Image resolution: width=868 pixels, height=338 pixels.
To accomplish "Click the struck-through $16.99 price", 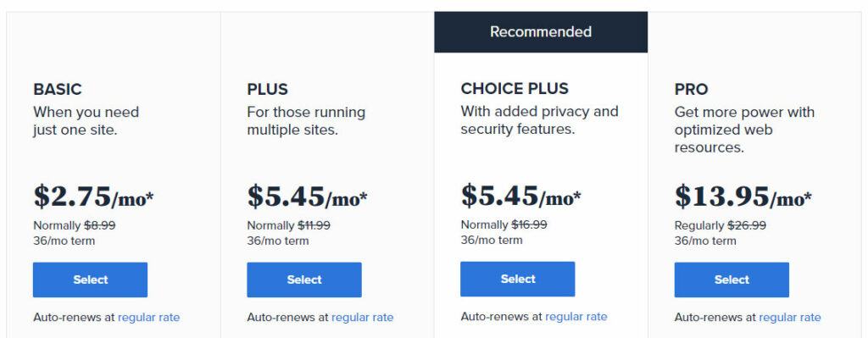I will (529, 225).
